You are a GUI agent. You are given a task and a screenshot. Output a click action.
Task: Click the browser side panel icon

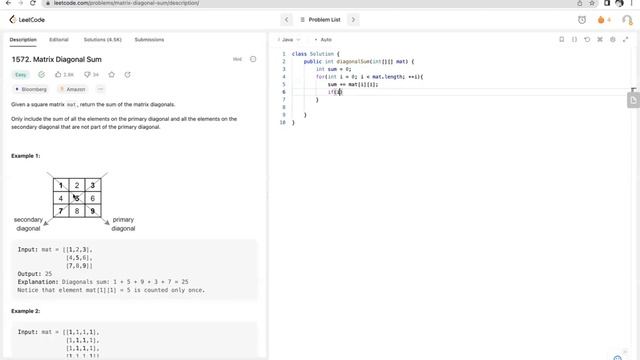coord(607,3)
